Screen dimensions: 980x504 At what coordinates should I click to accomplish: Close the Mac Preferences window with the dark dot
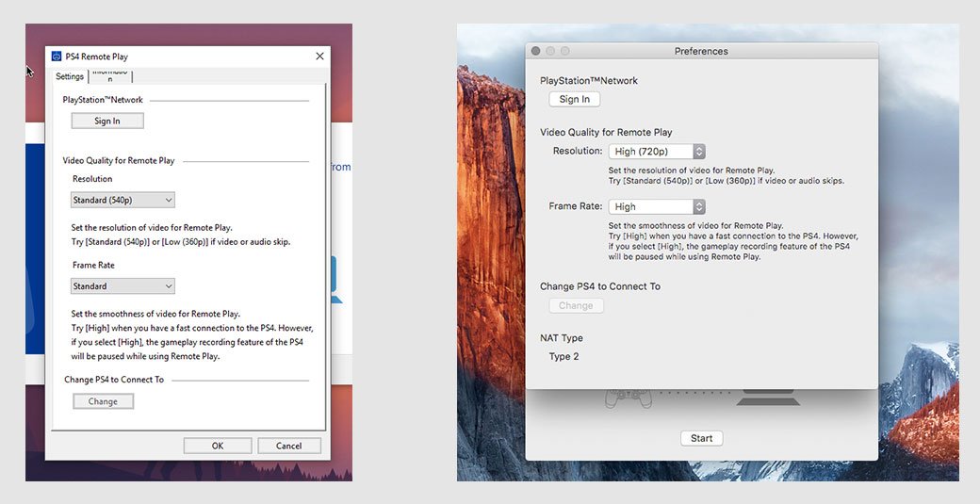(x=535, y=51)
